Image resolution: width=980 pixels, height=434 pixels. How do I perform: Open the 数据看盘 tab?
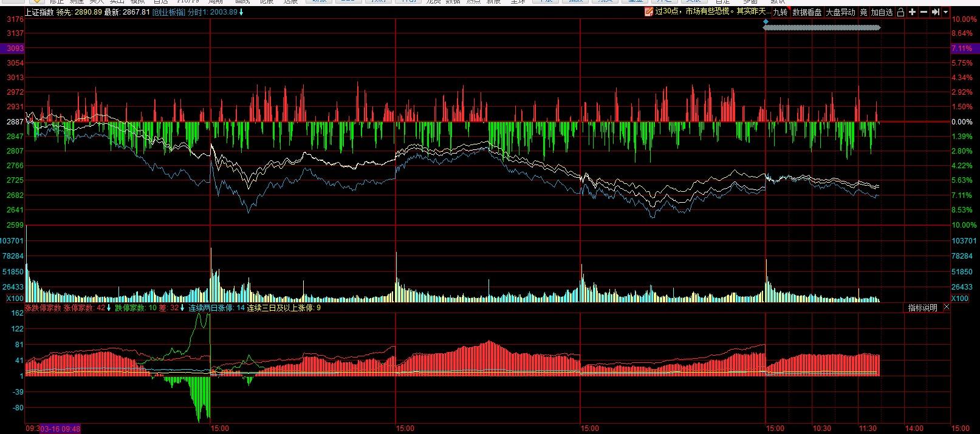(x=807, y=12)
